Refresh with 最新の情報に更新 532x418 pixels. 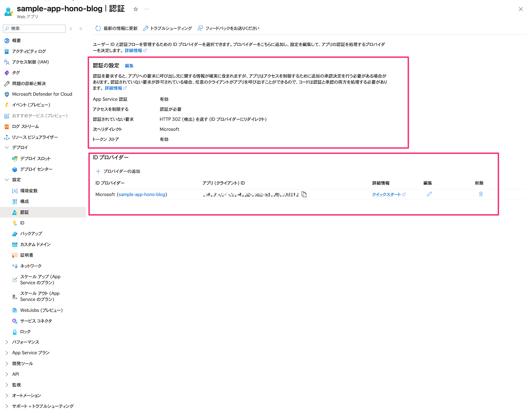[x=117, y=28]
